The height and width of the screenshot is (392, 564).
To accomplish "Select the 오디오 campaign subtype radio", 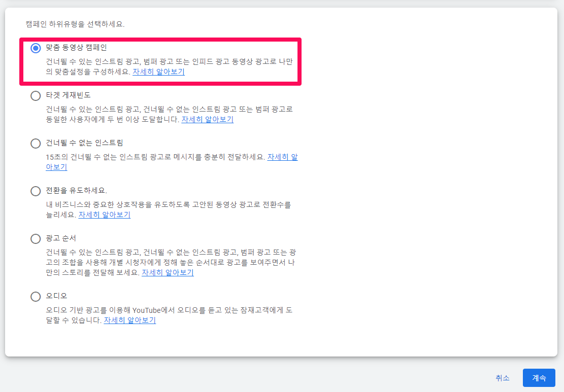I will (x=36, y=297).
